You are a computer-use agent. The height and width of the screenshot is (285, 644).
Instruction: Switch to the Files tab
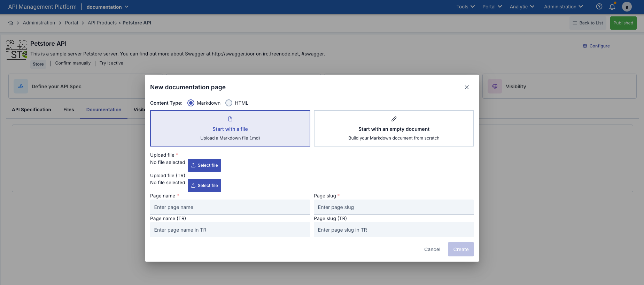pyautogui.click(x=69, y=110)
